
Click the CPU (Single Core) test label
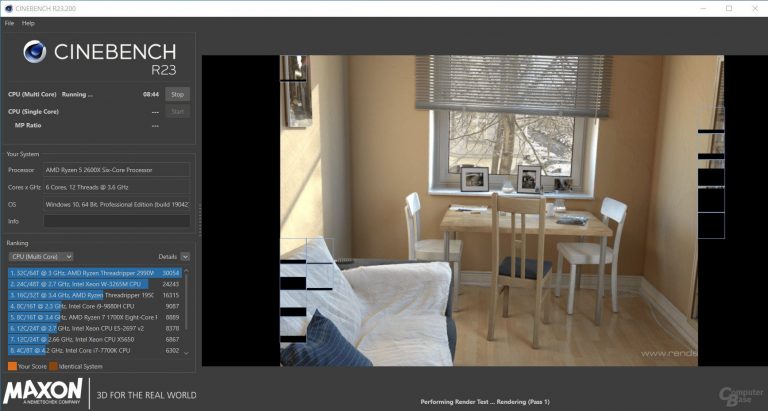click(33, 112)
